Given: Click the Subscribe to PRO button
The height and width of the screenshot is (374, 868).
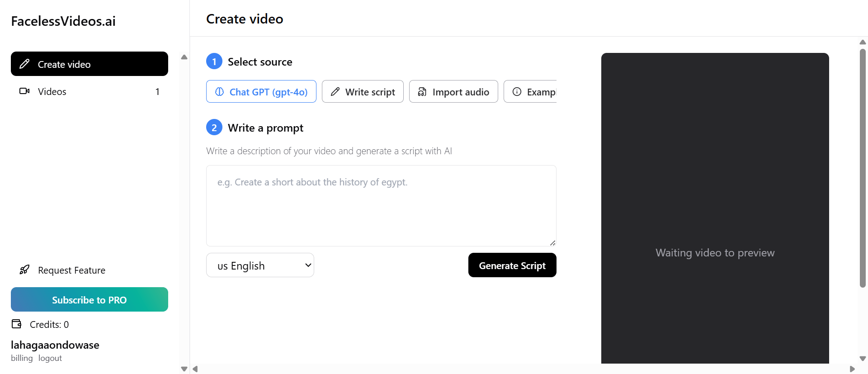Looking at the screenshot, I should coord(90,299).
